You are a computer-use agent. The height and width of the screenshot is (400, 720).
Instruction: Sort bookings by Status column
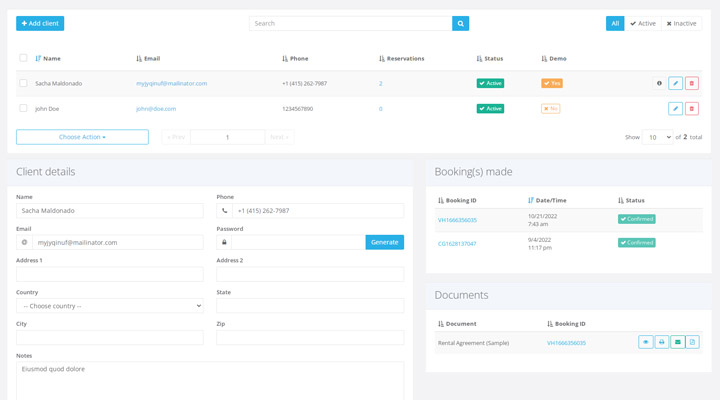631,200
